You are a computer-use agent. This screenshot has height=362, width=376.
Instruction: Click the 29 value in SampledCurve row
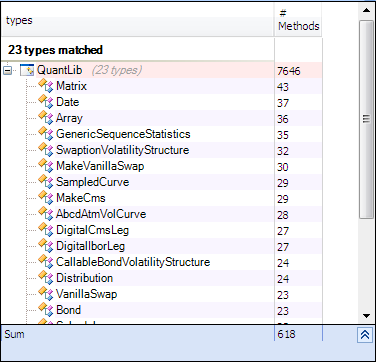point(283,183)
